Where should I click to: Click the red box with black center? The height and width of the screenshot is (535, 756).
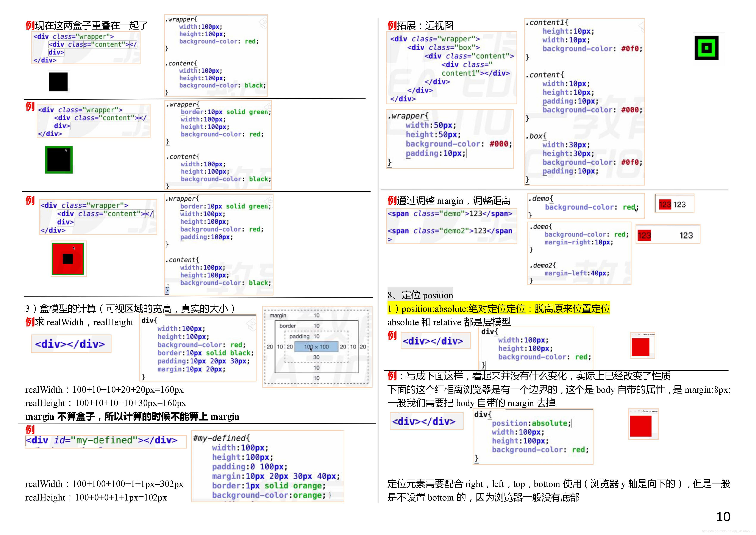coord(68,259)
